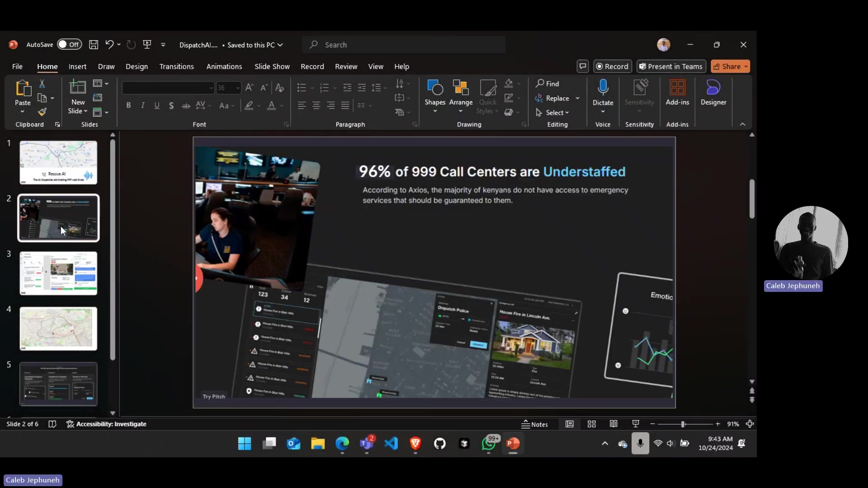
Task: Fit slide to current window icon
Action: [x=750, y=424]
